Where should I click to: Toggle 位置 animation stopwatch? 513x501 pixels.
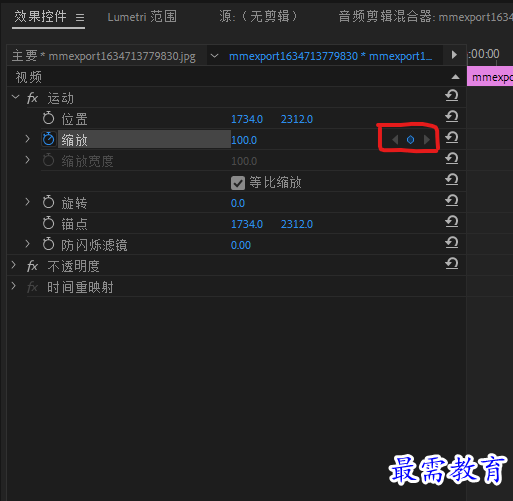[x=48, y=118]
